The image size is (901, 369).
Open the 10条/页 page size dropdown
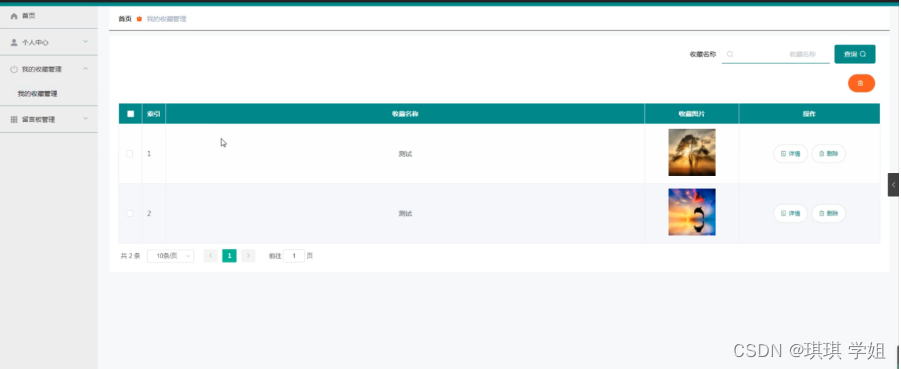coord(171,256)
